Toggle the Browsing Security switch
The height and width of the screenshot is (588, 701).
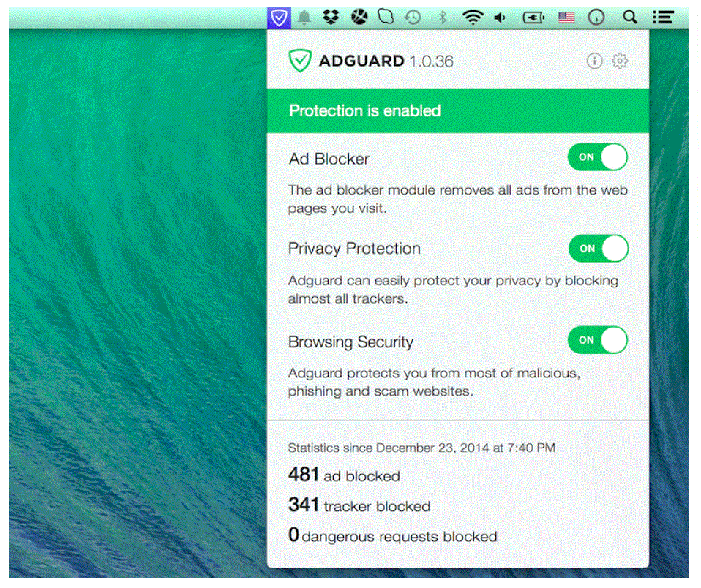[598, 340]
